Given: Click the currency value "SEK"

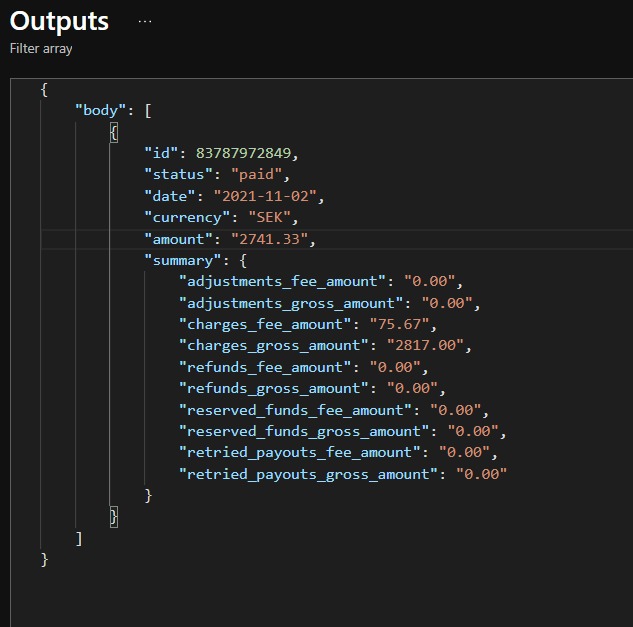Looking at the screenshot, I should coord(270,218).
